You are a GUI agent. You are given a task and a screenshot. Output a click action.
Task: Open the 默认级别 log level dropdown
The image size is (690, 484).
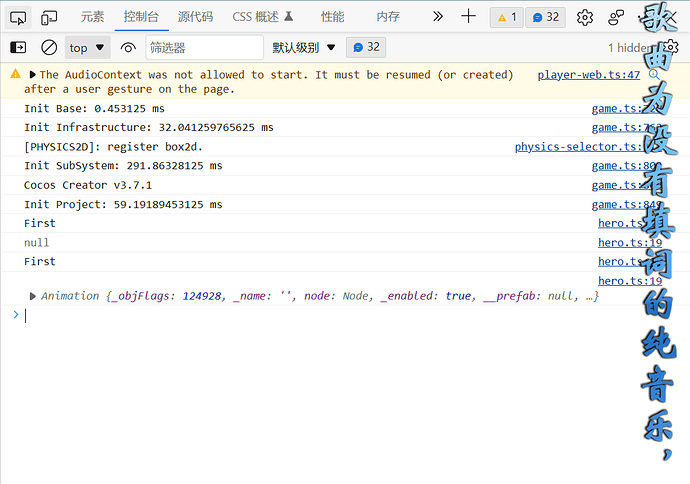click(x=304, y=48)
